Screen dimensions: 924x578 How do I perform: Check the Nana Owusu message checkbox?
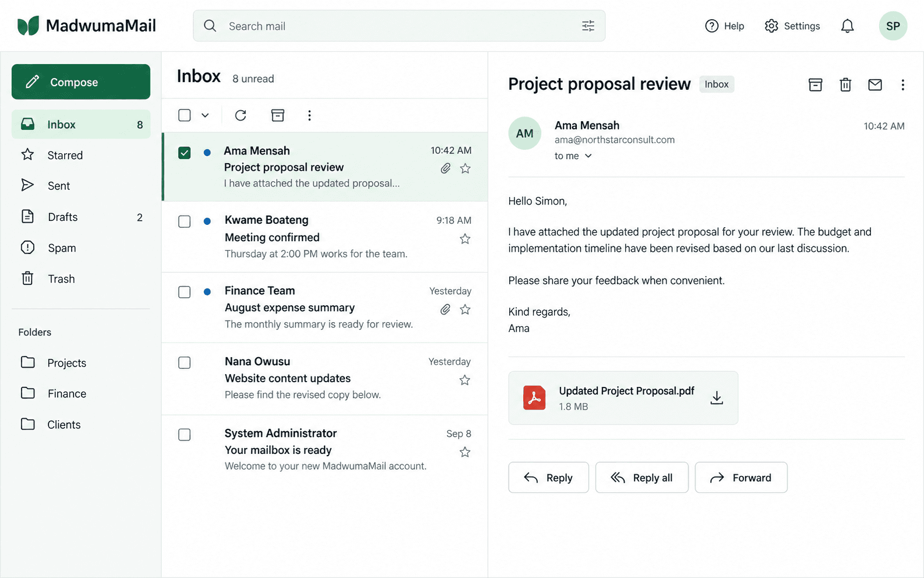click(x=184, y=362)
